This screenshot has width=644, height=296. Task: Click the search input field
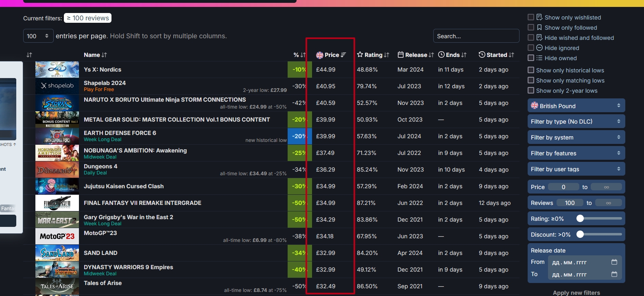(476, 36)
